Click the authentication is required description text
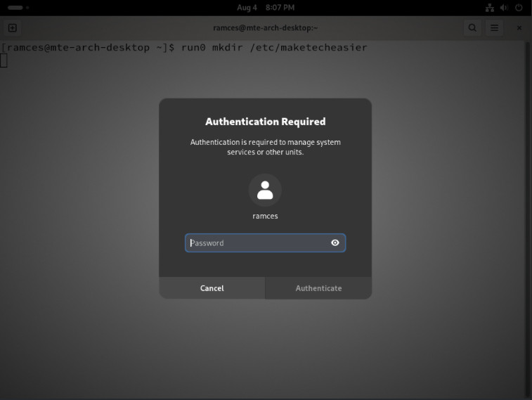This screenshot has height=400, width=532. 266,147
